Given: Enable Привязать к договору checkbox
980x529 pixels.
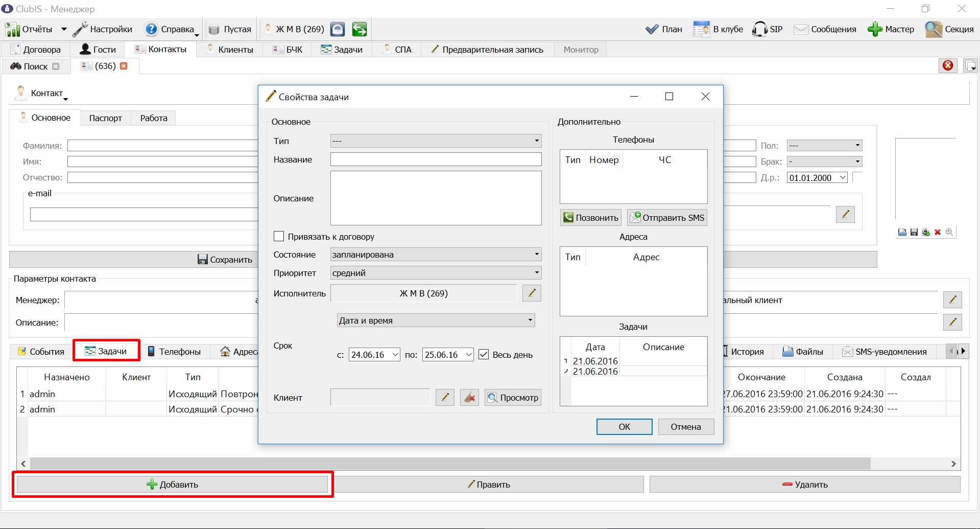Looking at the screenshot, I should point(279,236).
